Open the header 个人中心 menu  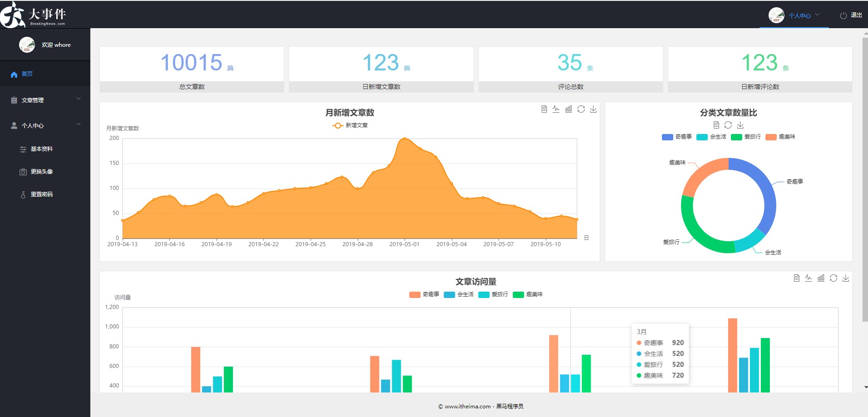(794, 15)
